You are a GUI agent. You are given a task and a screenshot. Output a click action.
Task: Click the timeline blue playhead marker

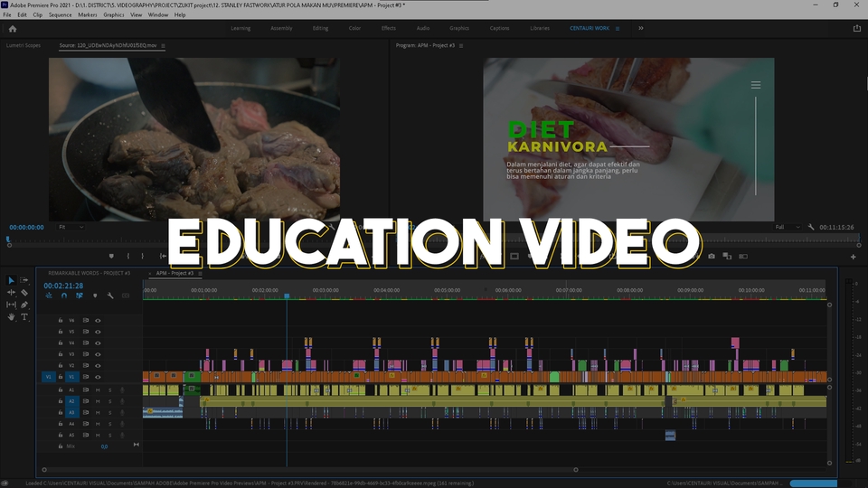[287, 296]
